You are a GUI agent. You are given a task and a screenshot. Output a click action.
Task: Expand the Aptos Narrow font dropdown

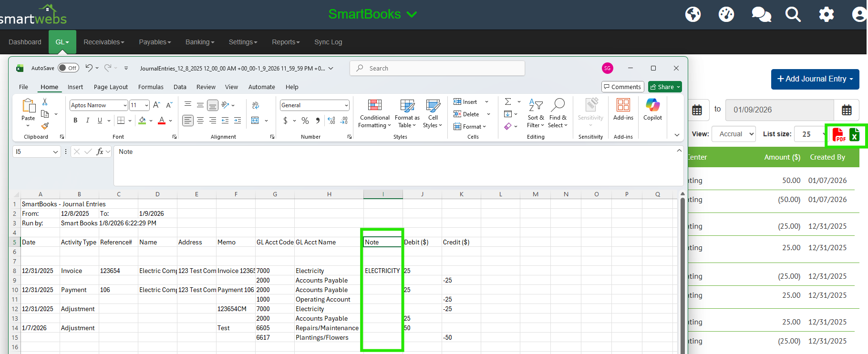tap(125, 105)
